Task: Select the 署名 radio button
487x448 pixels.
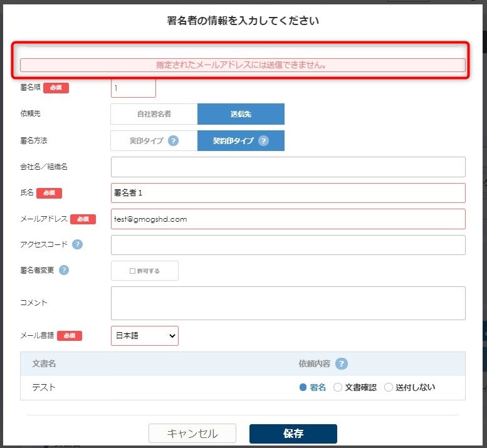Action: 303,387
